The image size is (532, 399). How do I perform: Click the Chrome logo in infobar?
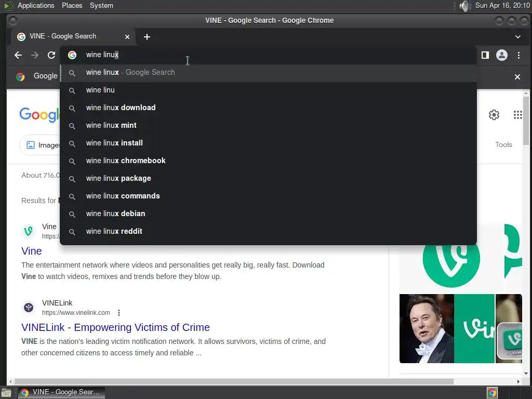pyautogui.click(x=20, y=77)
